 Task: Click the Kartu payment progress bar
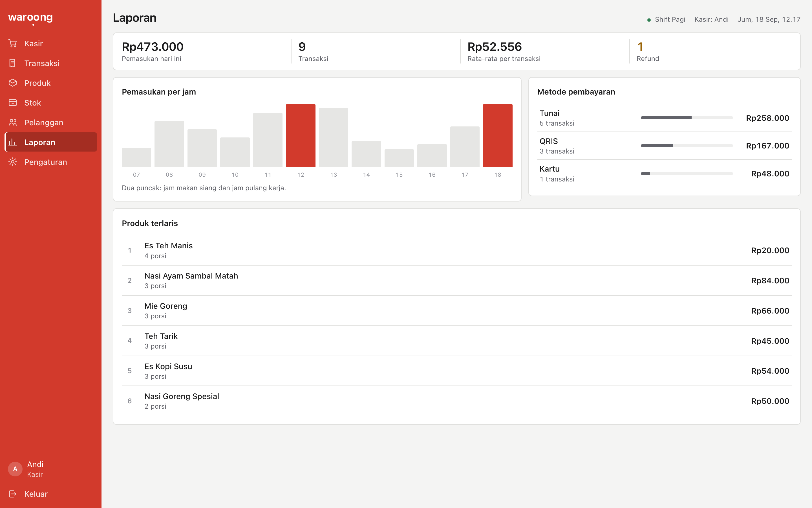[x=687, y=173]
